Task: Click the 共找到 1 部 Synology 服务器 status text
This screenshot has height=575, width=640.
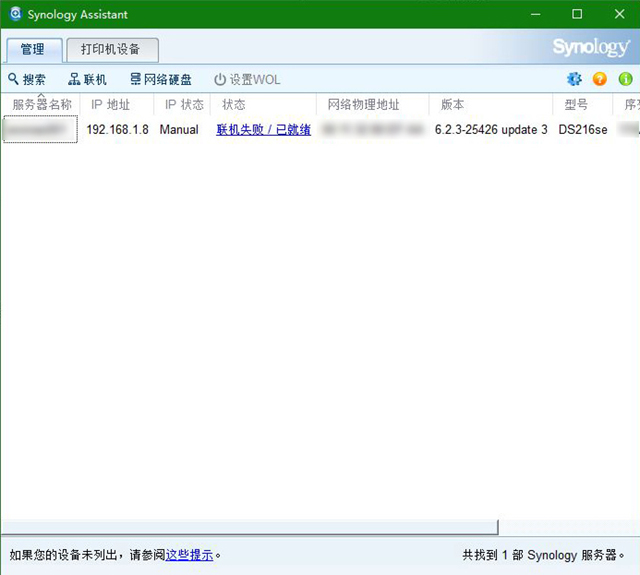Action: coord(543,555)
